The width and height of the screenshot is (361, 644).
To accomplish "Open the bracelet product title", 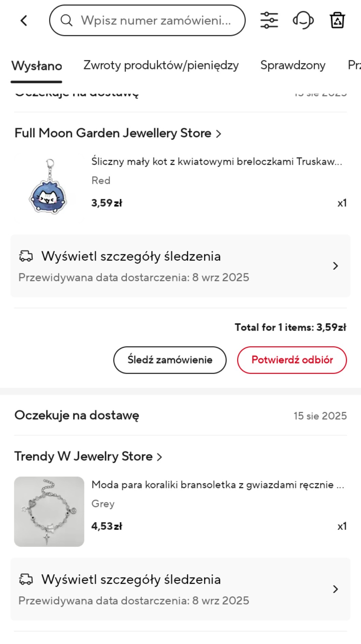I will pos(218,485).
